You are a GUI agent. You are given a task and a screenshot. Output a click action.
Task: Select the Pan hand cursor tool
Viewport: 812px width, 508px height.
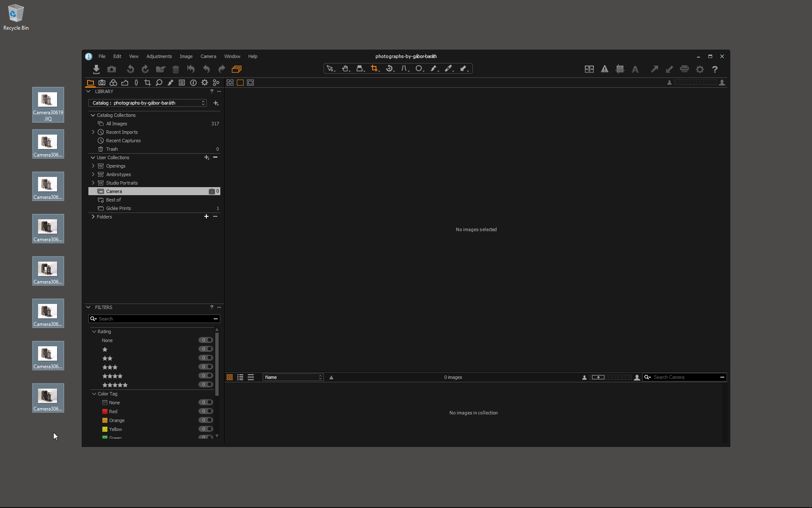tap(346, 69)
